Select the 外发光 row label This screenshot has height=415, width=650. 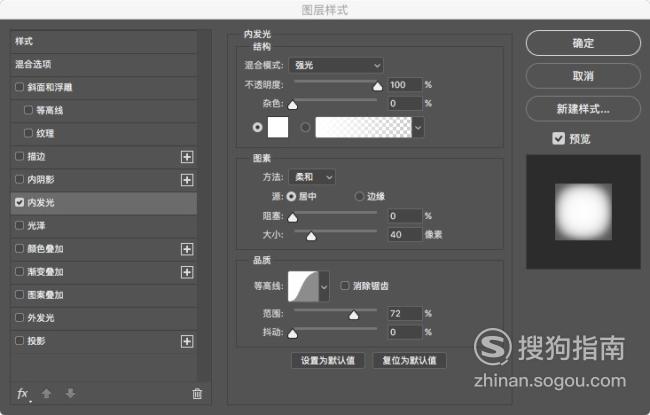point(41,318)
